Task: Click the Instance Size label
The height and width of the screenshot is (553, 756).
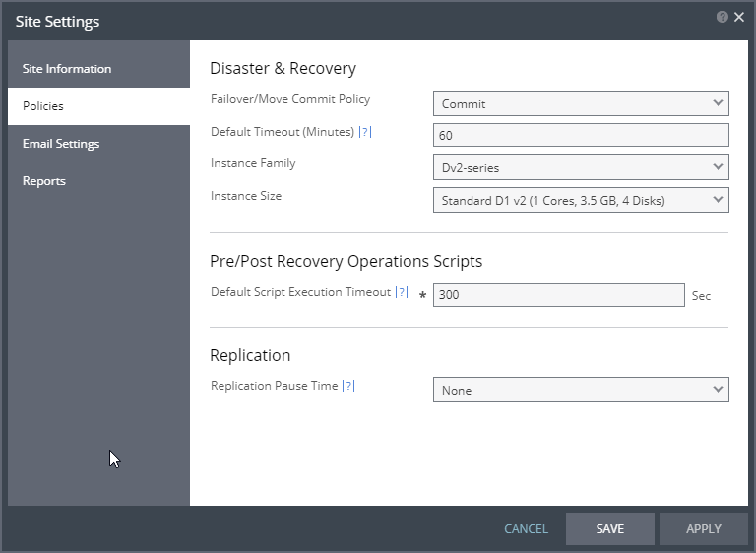Action: coord(246,196)
